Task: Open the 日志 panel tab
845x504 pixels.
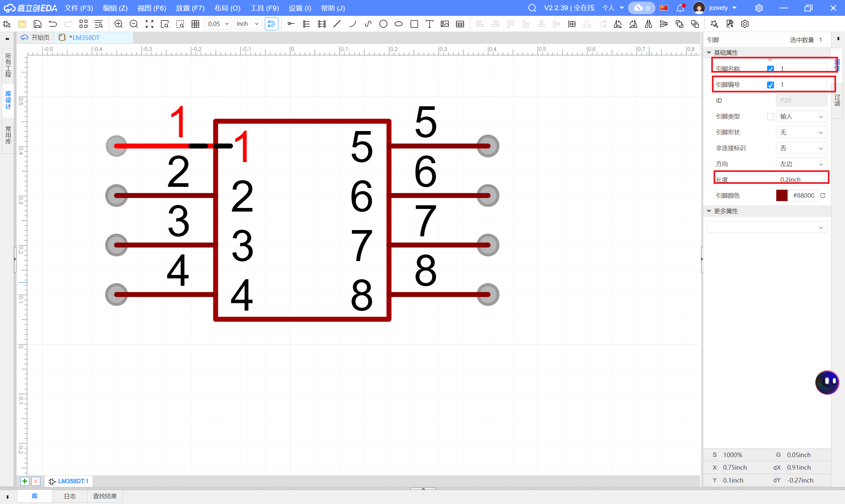Action: coord(70,496)
